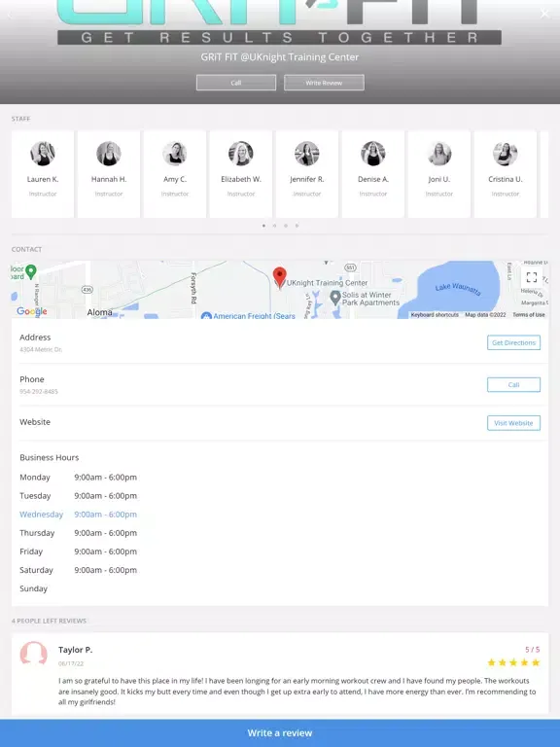
Task: Click the Wednesday business hours row
Action: tap(78, 515)
